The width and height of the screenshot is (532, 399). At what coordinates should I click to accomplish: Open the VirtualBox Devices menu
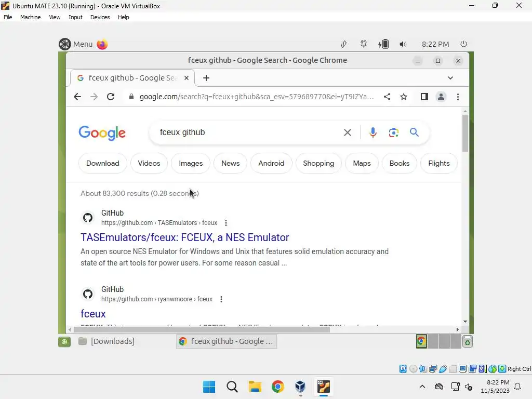click(100, 17)
